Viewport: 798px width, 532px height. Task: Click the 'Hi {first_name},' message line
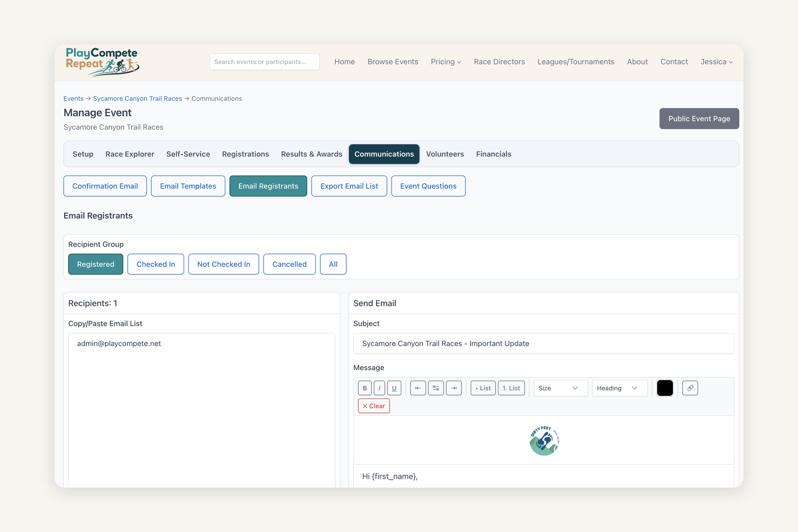390,476
